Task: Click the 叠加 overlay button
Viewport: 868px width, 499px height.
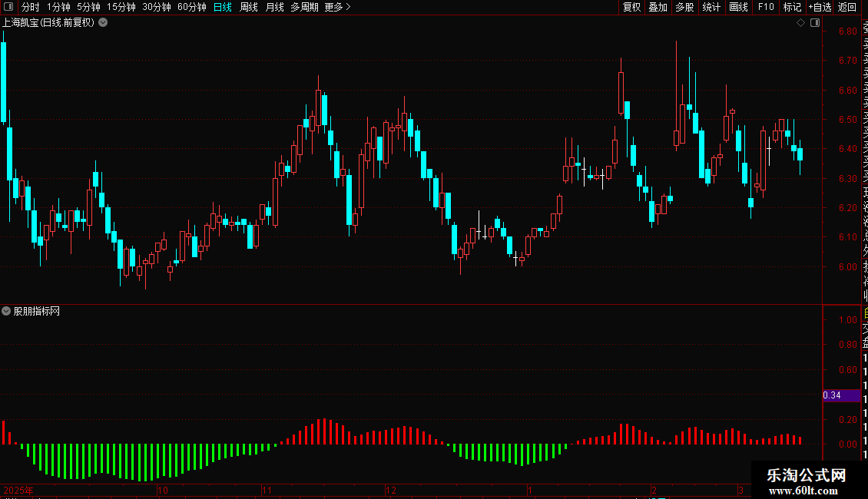Action: click(x=658, y=7)
